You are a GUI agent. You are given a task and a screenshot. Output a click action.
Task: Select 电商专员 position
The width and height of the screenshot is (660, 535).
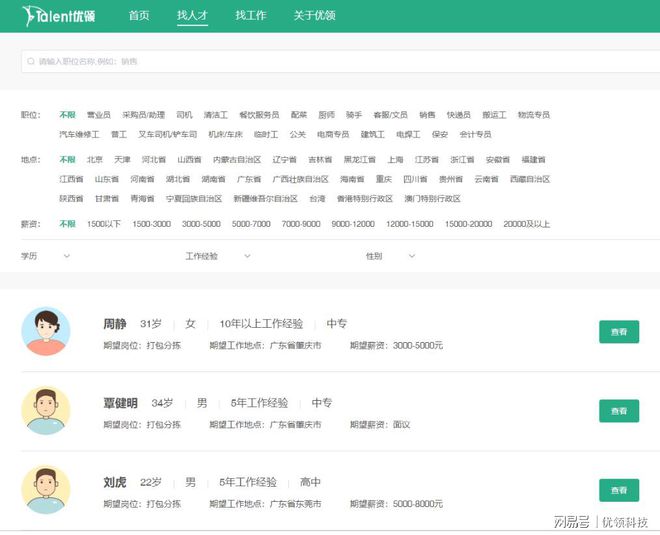point(333,134)
